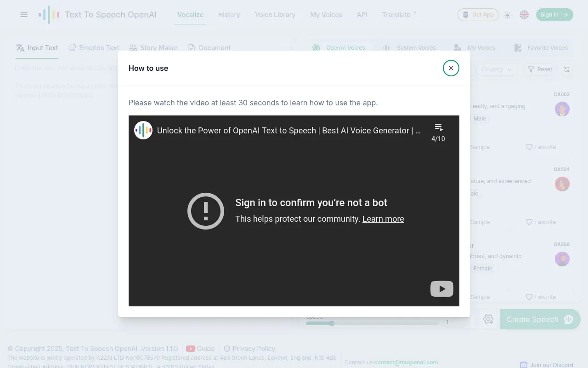Viewport: 588px width, 368px height.
Task: Favorite voice OA004 using the heart
Action: tap(529, 222)
